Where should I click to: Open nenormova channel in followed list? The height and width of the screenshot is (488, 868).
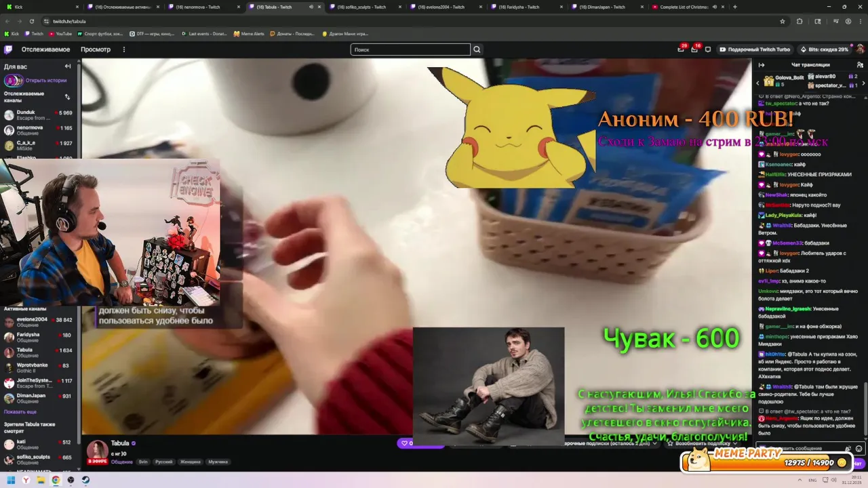click(x=39, y=130)
